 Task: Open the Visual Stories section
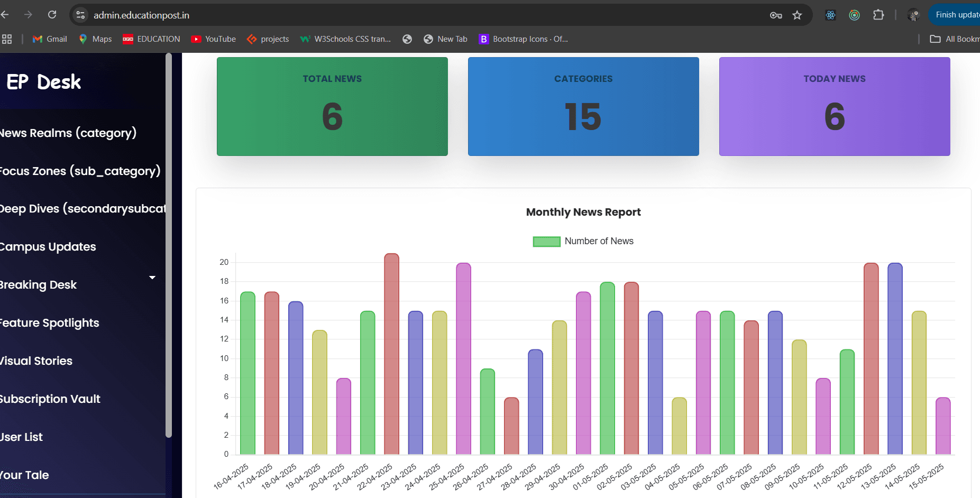[x=36, y=361]
